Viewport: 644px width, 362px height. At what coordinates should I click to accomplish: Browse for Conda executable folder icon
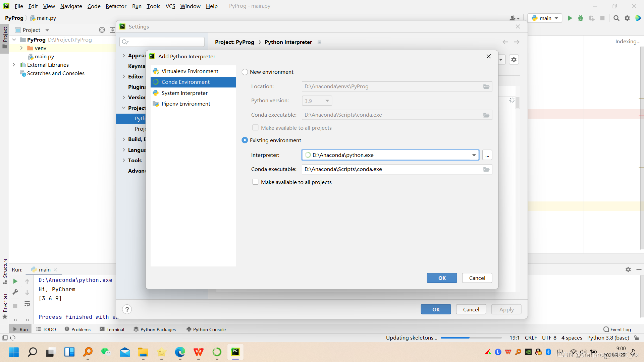[486, 170]
